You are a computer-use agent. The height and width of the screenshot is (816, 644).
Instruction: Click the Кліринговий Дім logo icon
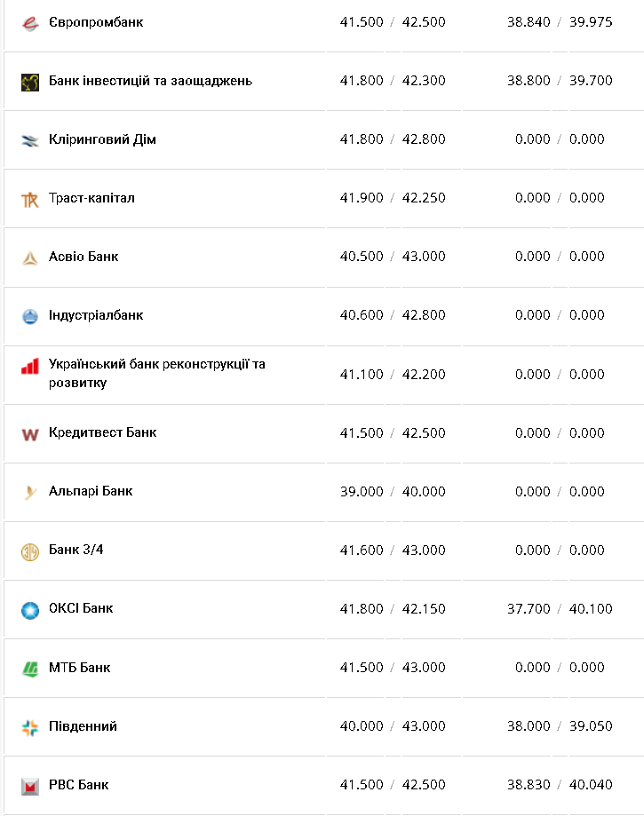pos(30,140)
